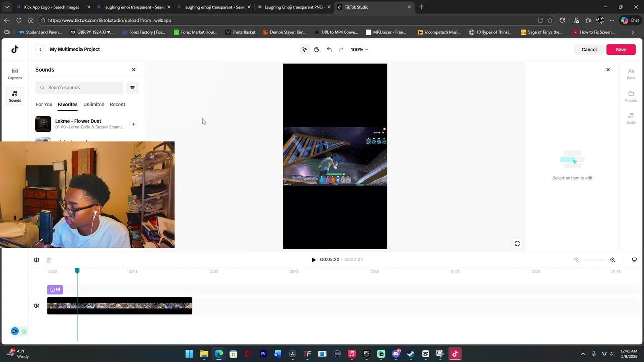644x362 pixels.
Task: Click the blue extension overlay icon
Action: [x=15, y=331]
